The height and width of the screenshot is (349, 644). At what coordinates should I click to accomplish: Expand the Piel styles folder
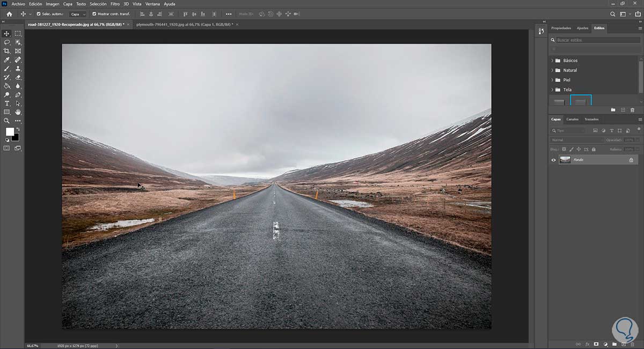[x=552, y=80]
